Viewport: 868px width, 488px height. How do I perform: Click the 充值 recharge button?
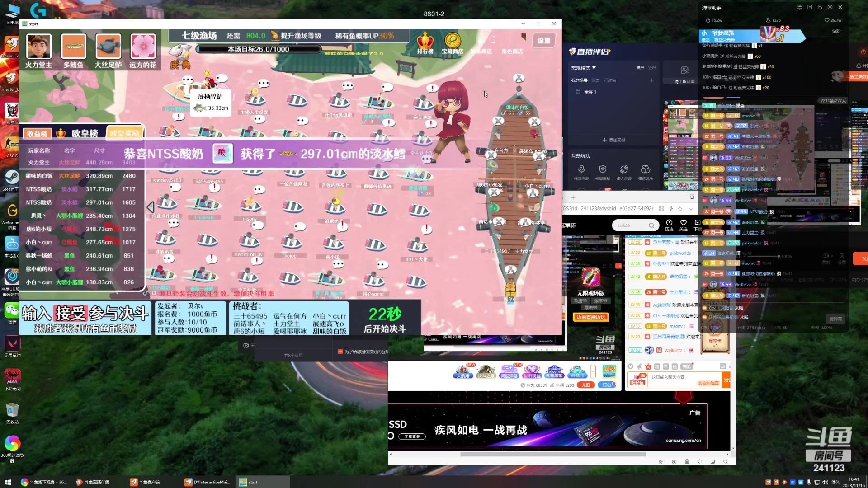pos(585,385)
